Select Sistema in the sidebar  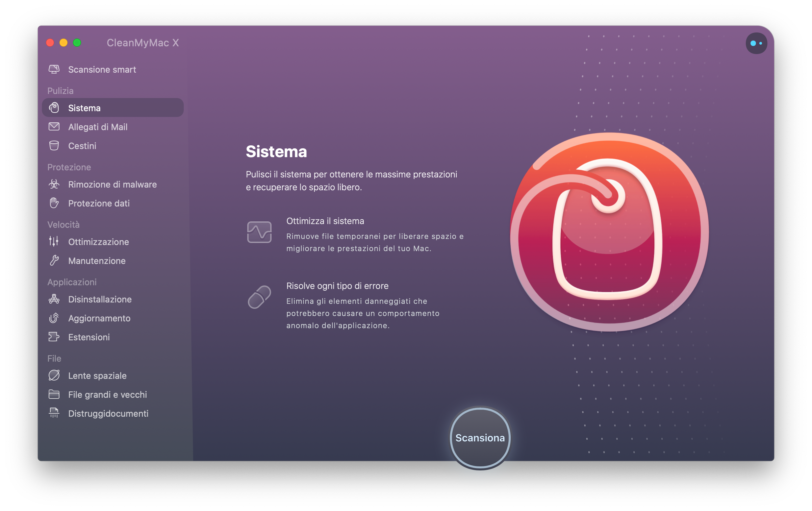click(113, 108)
